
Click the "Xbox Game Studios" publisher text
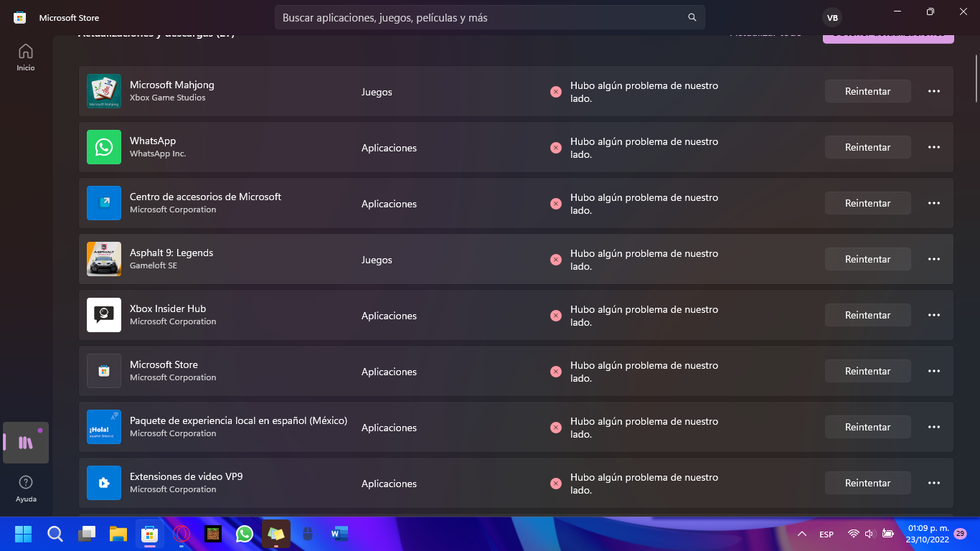pyautogui.click(x=168, y=98)
